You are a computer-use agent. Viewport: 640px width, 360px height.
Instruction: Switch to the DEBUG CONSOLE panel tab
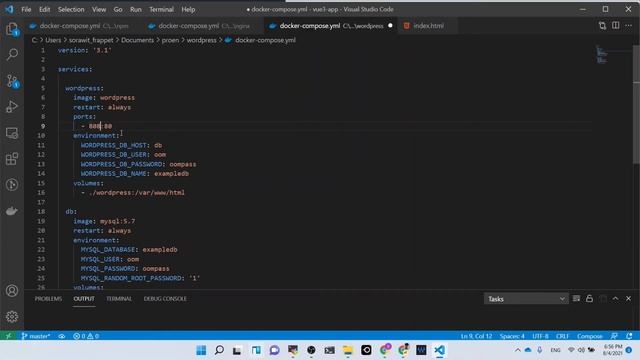(x=165, y=299)
